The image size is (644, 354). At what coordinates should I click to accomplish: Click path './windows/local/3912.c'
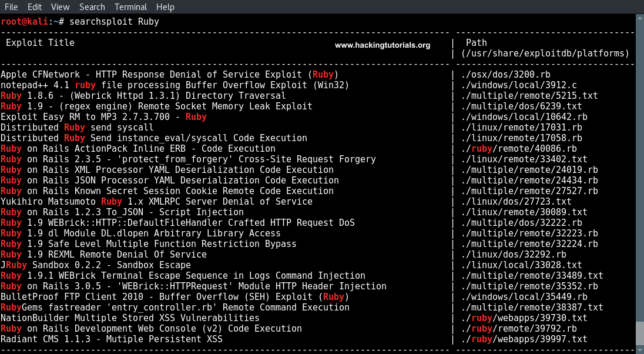point(519,85)
